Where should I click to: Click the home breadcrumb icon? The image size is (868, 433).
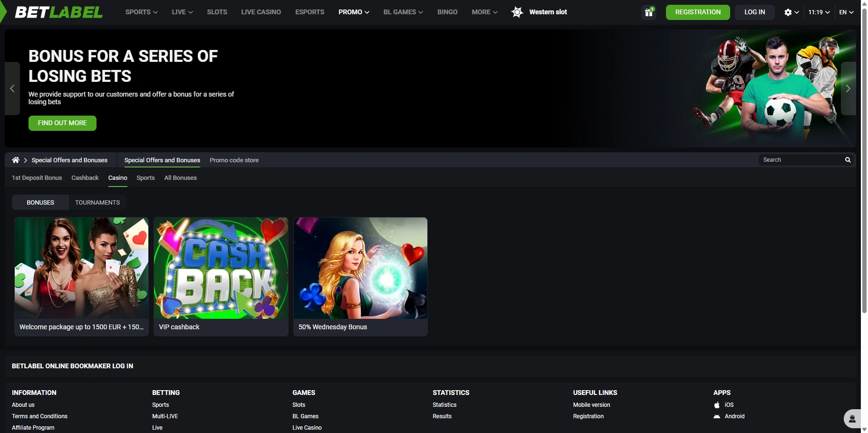(x=16, y=160)
